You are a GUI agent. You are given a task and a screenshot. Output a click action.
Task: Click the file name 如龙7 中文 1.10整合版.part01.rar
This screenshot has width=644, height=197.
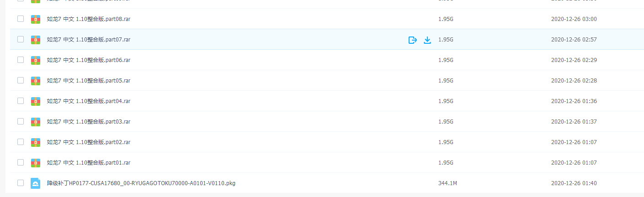point(89,163)
